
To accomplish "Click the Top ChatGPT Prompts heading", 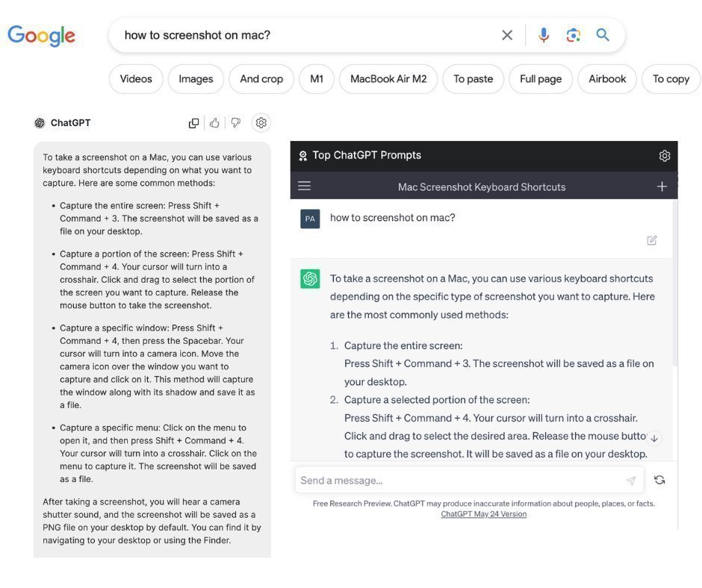I will 367,155.
